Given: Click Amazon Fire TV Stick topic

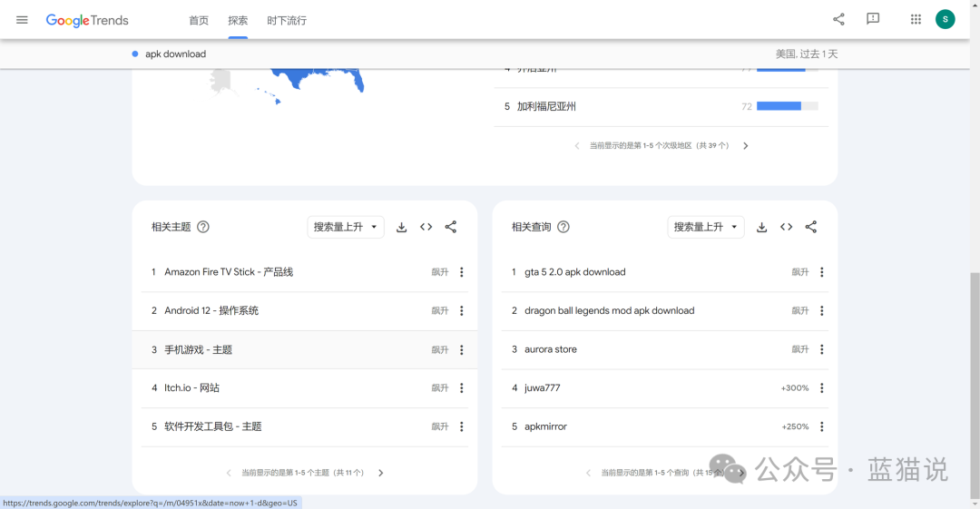Looking at the screenshot, I should [x=229, y=272].
